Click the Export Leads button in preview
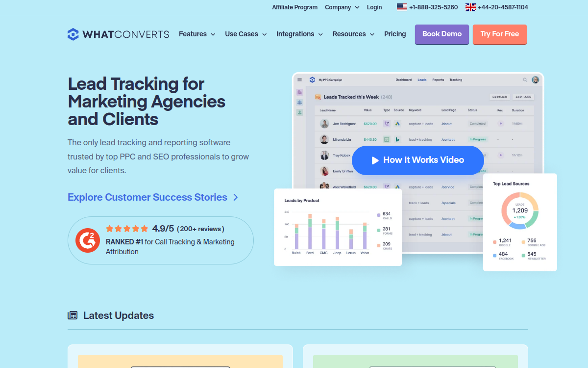588x368 pixels. point(500,97)
